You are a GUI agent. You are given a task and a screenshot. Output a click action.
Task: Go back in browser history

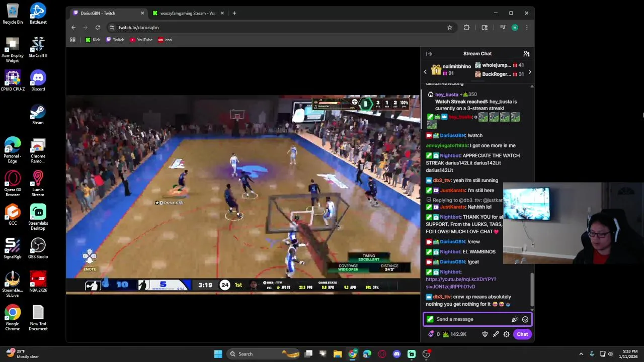[x=73, y=28]
